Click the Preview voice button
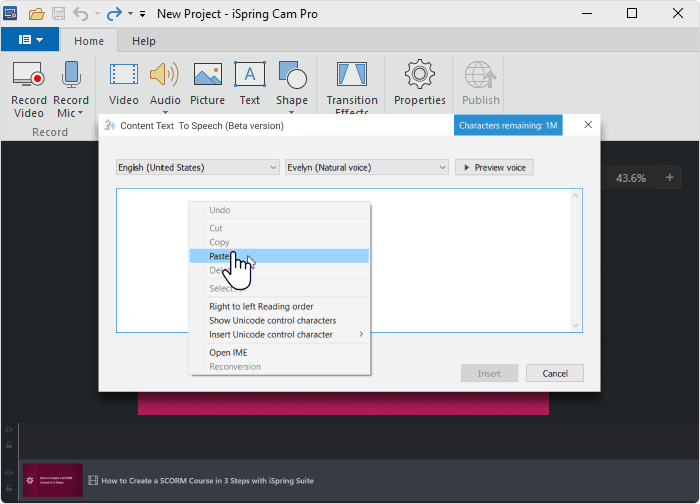This screenshot has height=504, width=700. (494, 167)
